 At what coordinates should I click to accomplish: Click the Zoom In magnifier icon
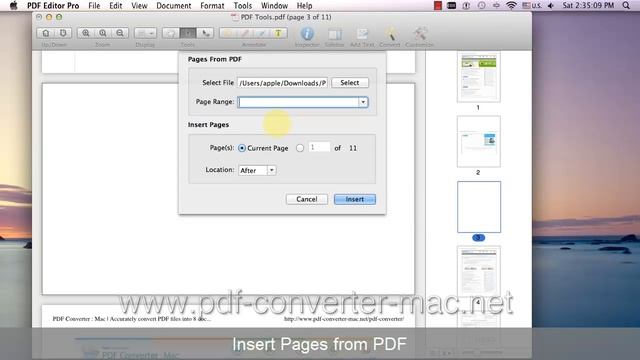tap(86, 33)
